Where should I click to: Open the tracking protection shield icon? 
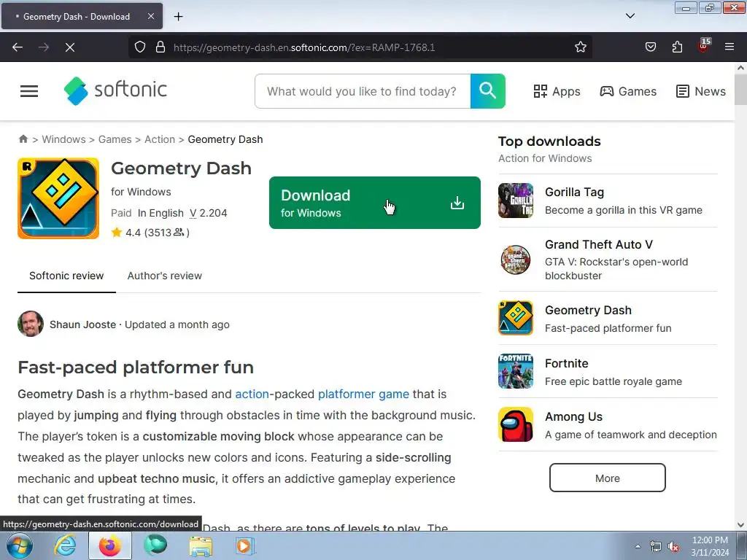point(139,47)
